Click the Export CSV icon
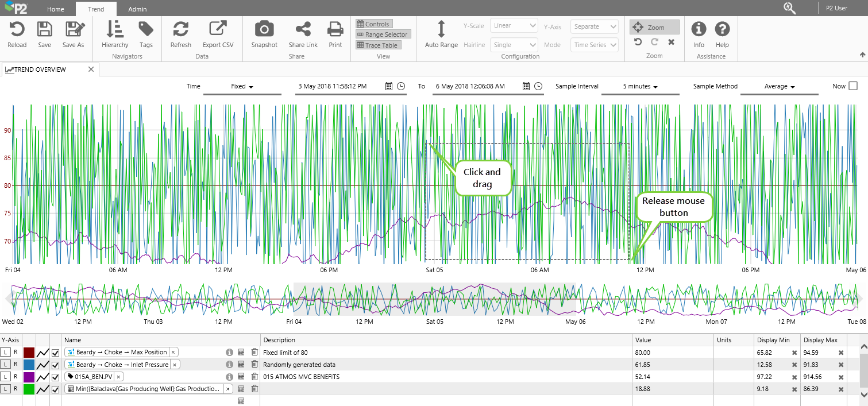This screenshot has height=406, width=868. click(218, 29)
